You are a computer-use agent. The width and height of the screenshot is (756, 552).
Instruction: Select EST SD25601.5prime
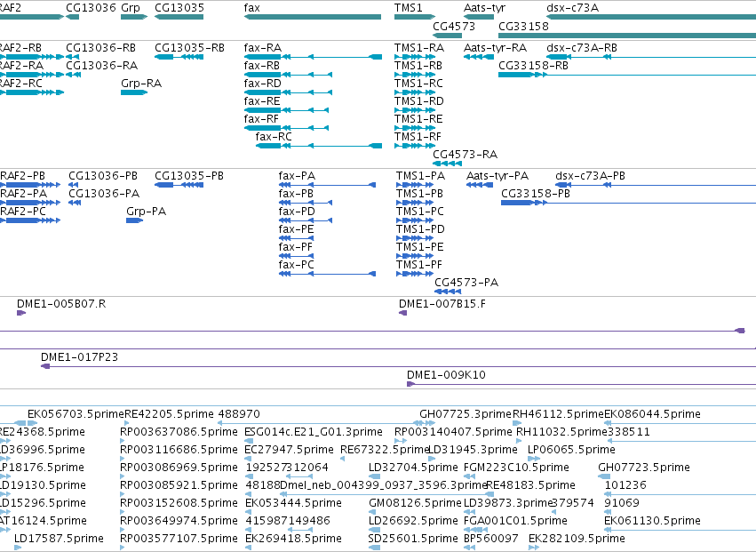point(413,539)
